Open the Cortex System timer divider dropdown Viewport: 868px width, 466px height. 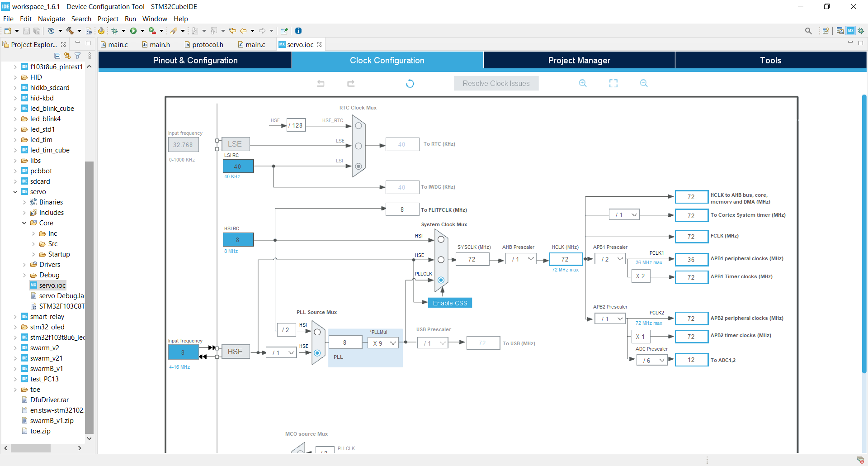(x=624, y=215)
